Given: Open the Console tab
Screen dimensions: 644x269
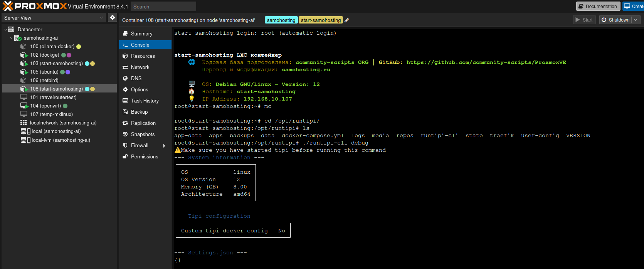Looking at the screenshot, I should [x=145, y=45].
